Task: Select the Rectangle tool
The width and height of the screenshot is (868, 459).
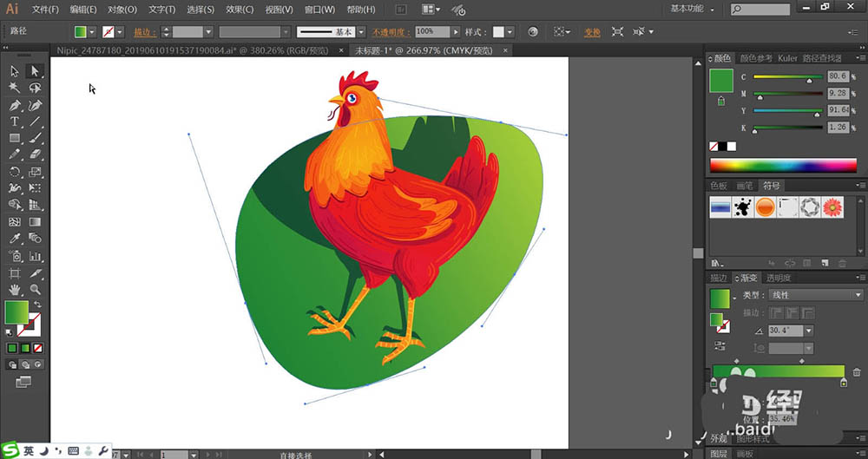Action: coord(15,138)
